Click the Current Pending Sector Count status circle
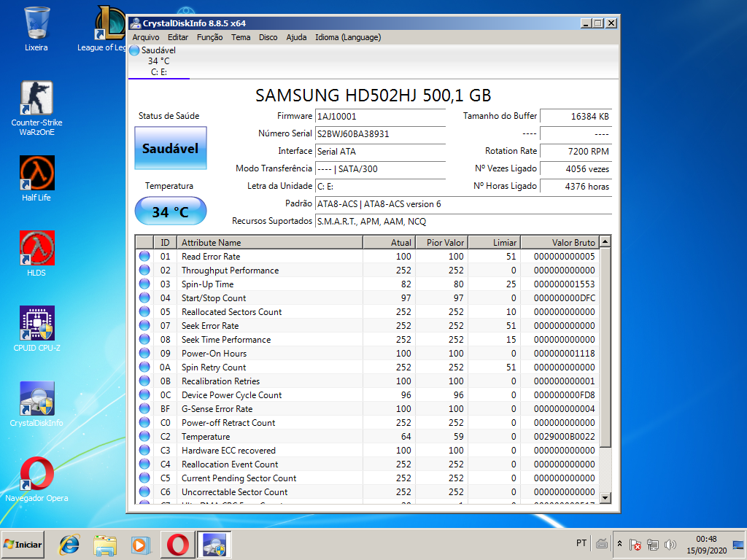This screenshot has height=560, width=747. [x=144, y=478]
